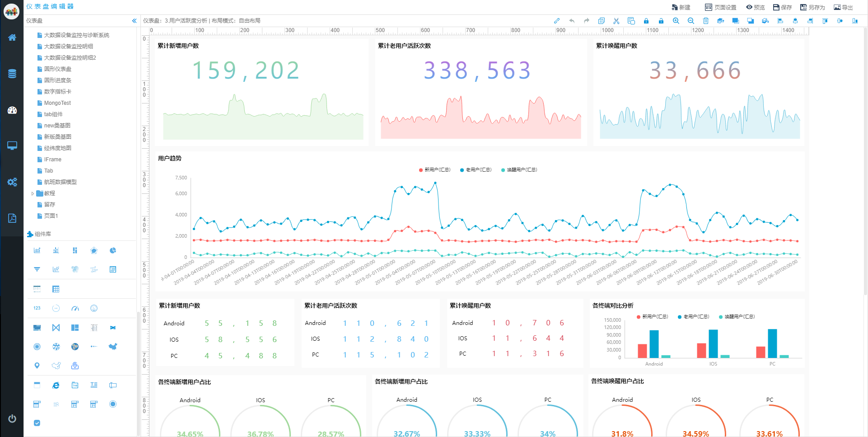Image resolution: width=868 pixels, height=437 pixels.
Task: Copy the selected component
Action: click(602, 21)
